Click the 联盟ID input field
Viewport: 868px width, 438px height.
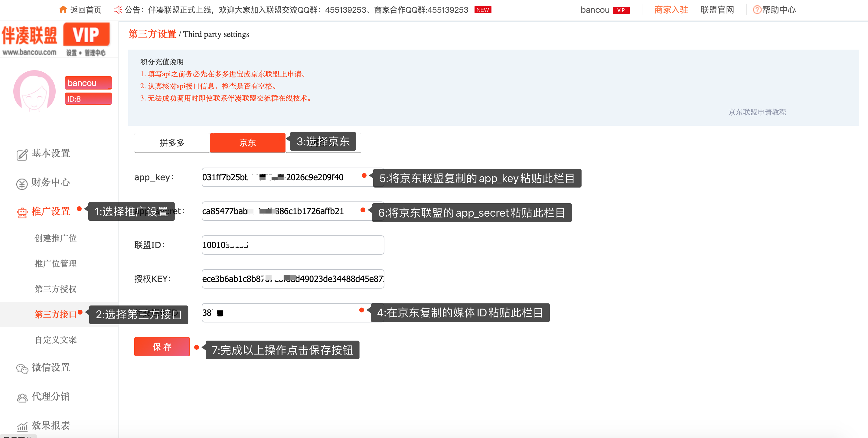click(293, 245)
